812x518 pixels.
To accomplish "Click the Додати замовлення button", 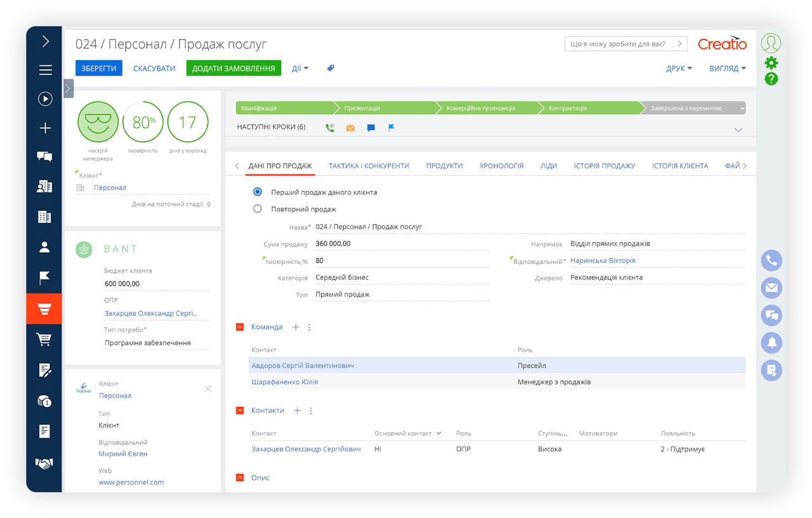I will point(234,68).
